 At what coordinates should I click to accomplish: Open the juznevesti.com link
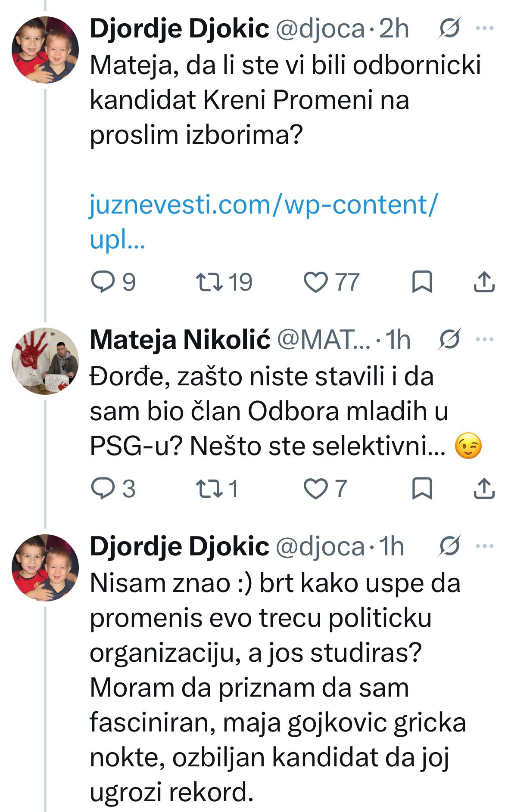click(x=264, y=221)
